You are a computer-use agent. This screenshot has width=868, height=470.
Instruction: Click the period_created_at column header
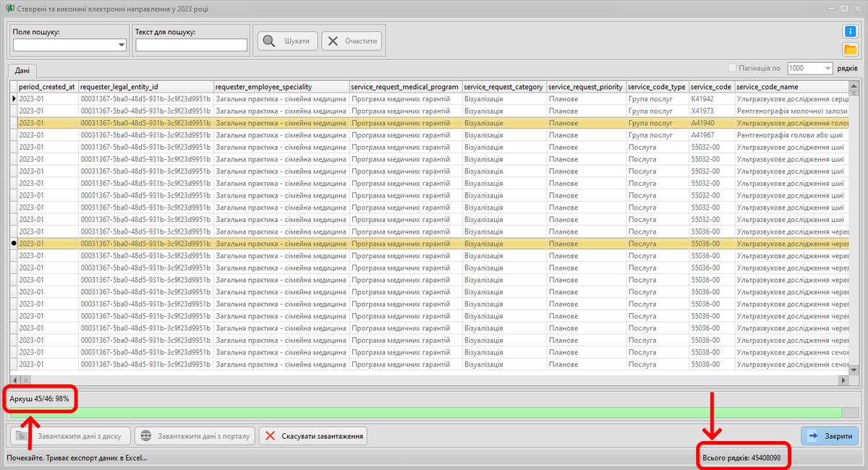click(x=47, y=87)
